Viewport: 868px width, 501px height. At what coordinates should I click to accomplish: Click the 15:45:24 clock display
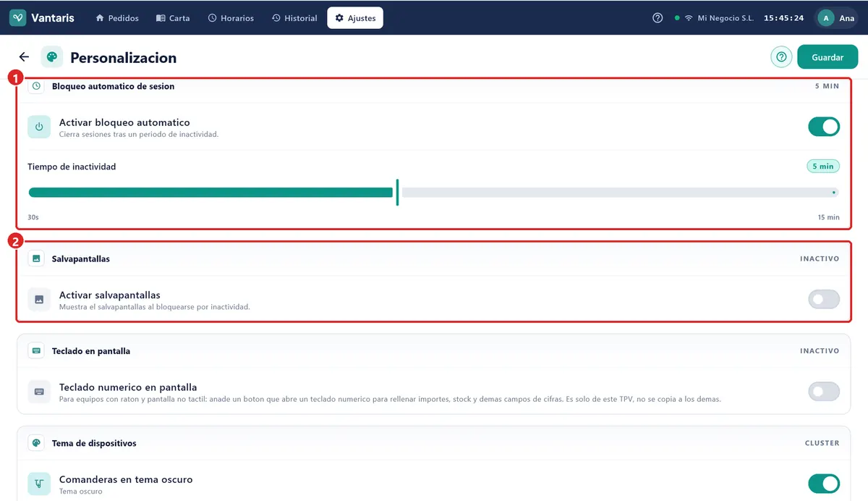(x=784, y=18)
